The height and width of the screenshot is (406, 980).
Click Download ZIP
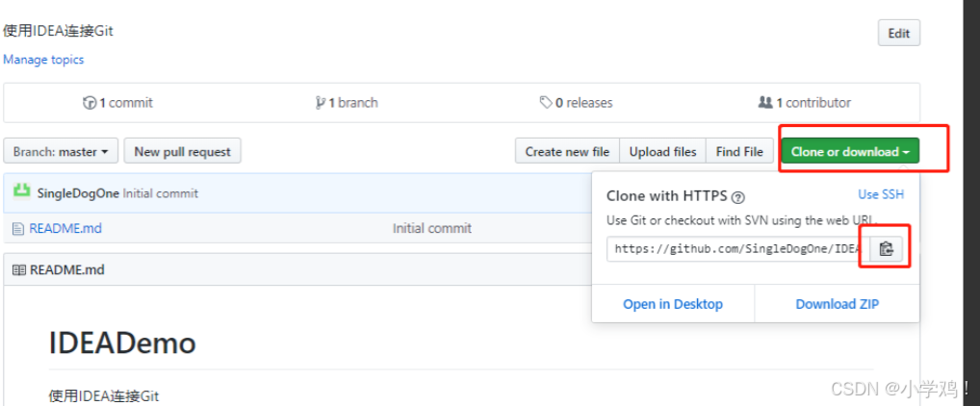(x=837, y=304)
